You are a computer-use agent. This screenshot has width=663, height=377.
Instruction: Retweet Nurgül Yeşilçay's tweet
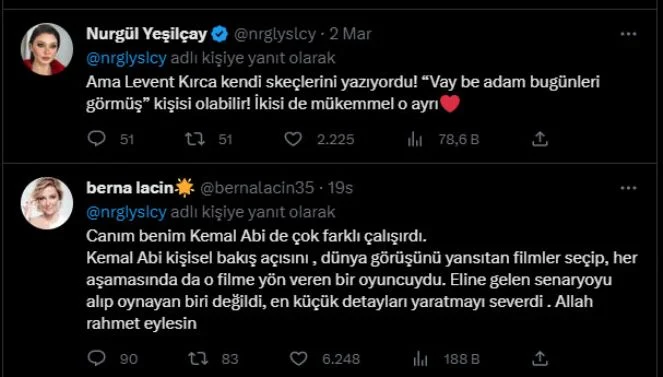click(x=195, y=139)
